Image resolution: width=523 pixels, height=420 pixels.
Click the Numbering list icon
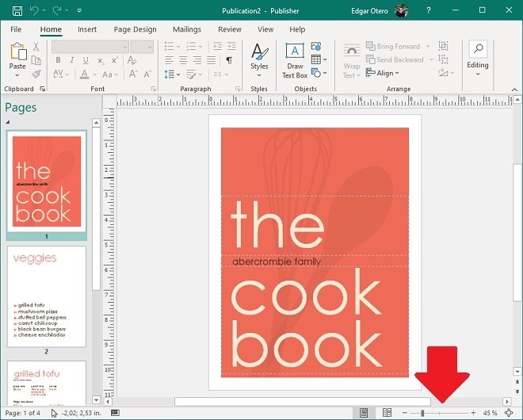click(x=191, y=46)
